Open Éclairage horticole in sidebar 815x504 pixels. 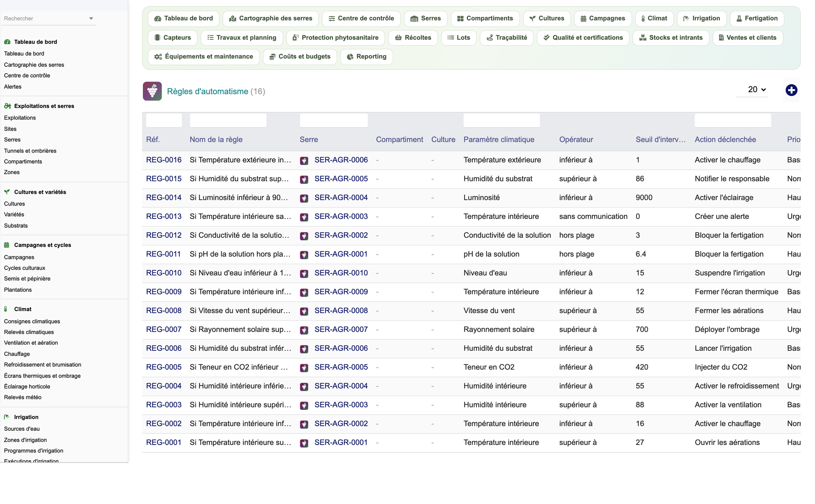click(27, 386)
